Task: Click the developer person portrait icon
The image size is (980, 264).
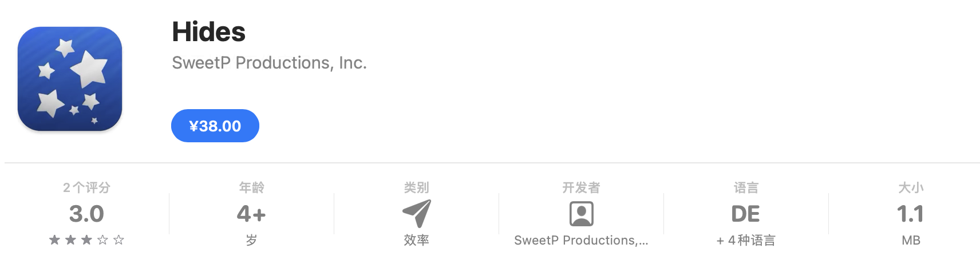Action: (x=582, y=214)
